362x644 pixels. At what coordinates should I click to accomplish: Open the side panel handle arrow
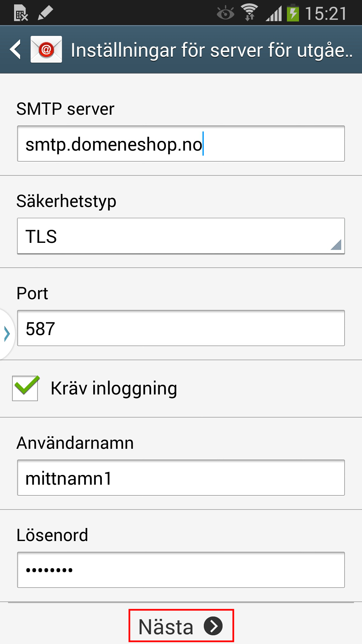7,334
